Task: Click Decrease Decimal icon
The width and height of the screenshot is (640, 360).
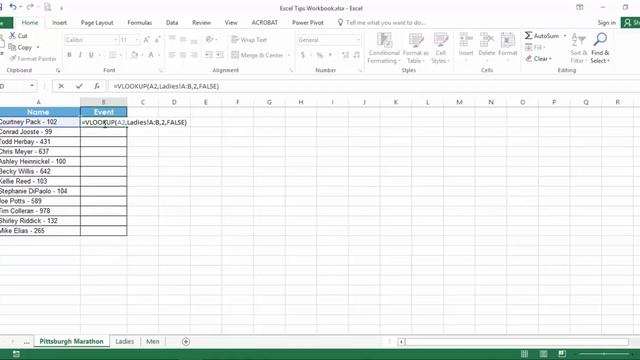Action: [357, 55]
